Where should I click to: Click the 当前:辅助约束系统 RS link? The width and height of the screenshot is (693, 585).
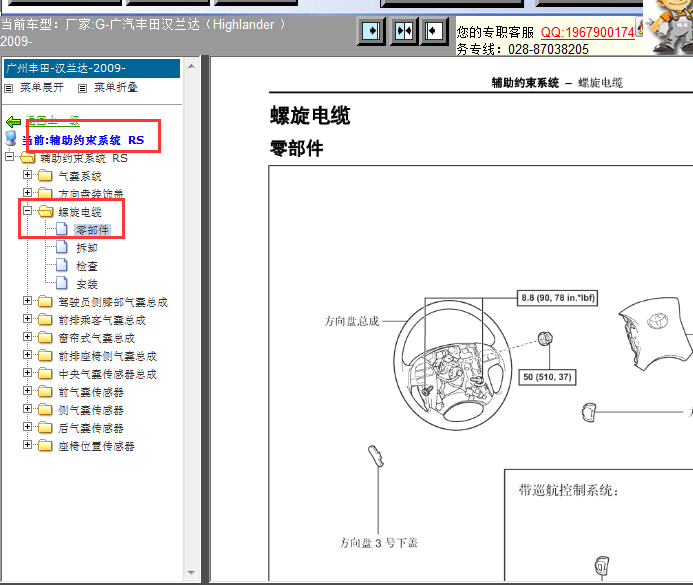84,140
